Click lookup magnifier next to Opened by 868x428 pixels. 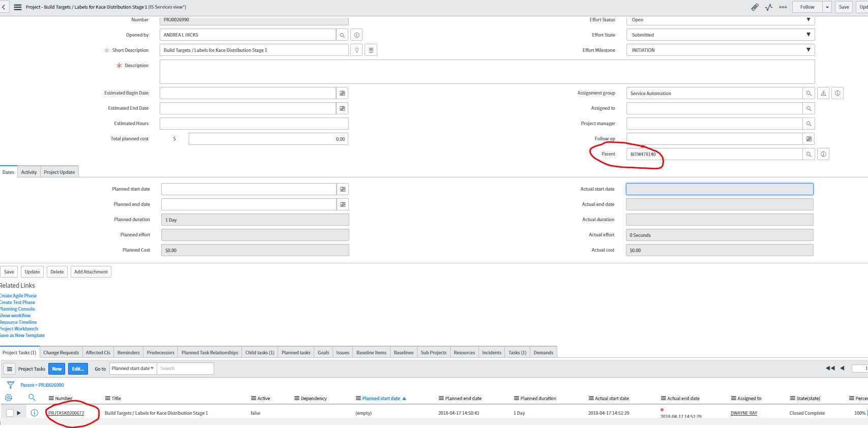tap(342, 35)
